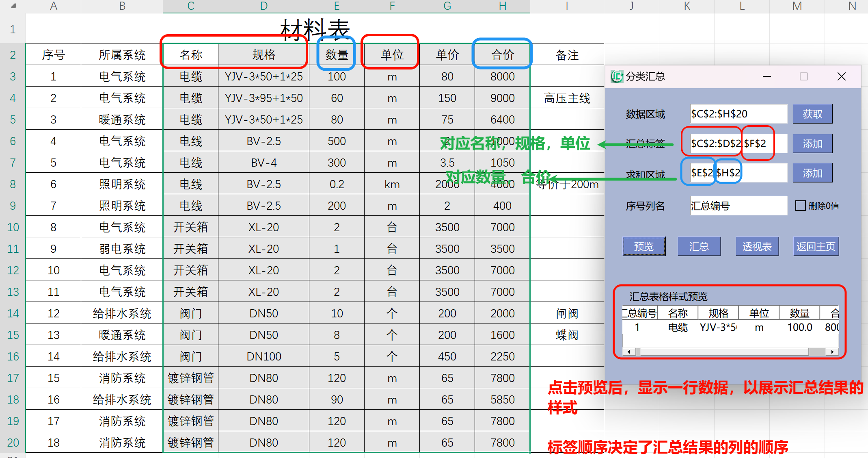868x458 pixels.
Task: Minimize the 分类汇总 dialog
Action: (767, 76)
